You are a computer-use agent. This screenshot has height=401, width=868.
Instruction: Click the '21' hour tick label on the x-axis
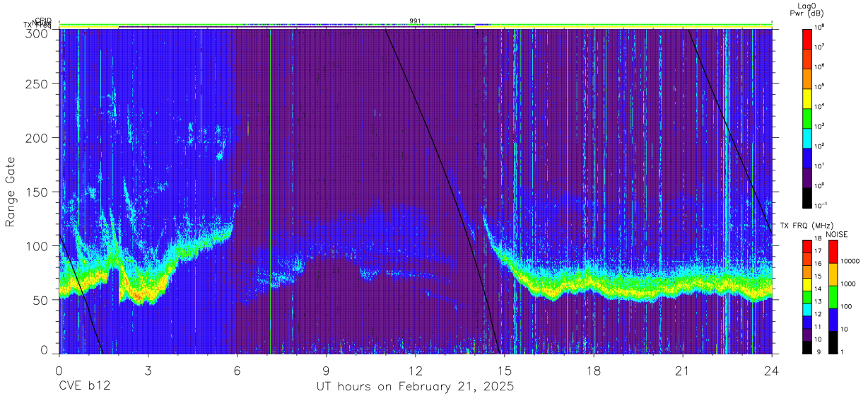pyautogui.click(x=682, y=371)
